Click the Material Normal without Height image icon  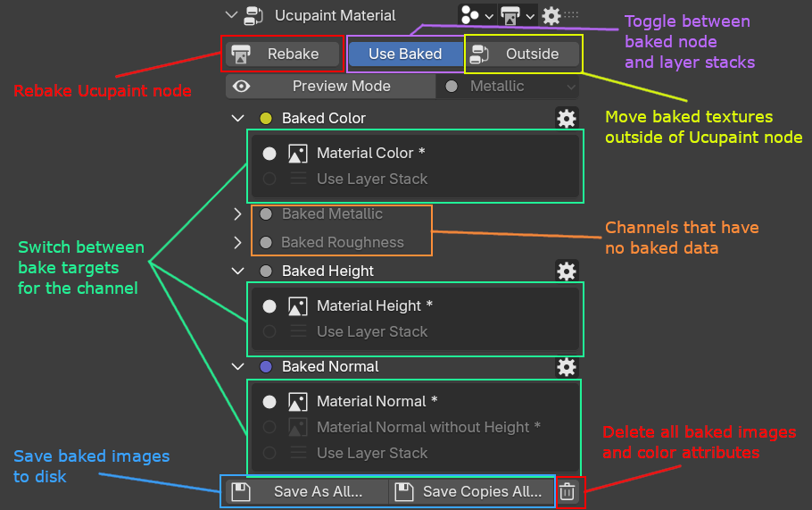click(298, 427)
